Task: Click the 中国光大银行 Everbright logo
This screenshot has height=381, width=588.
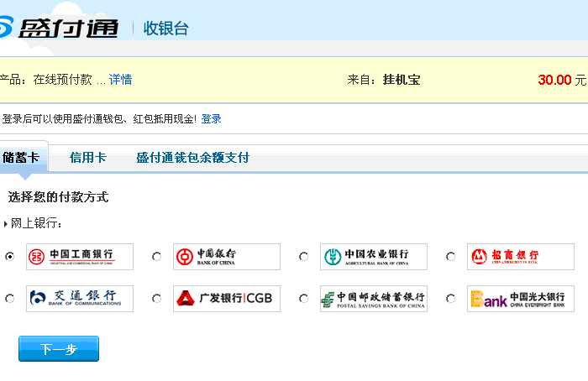Action: pyautogui.click(x=521, y=299)
